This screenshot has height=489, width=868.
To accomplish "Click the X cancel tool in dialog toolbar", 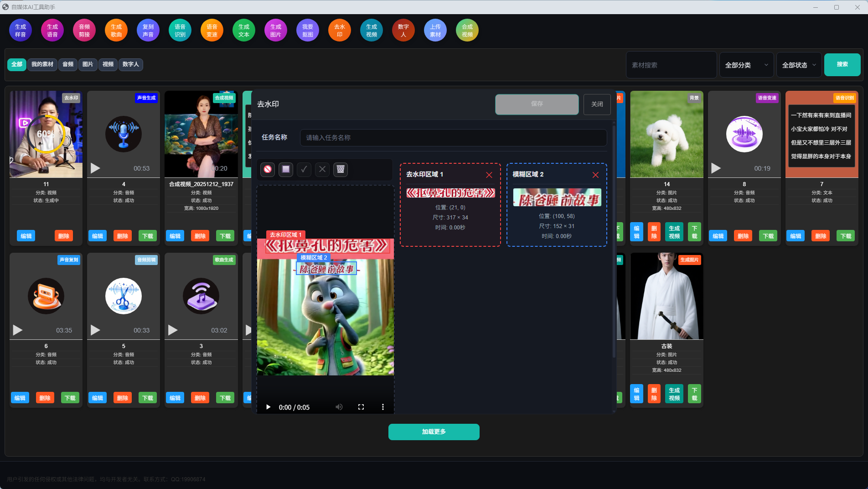I will click(x=322, y=169).
